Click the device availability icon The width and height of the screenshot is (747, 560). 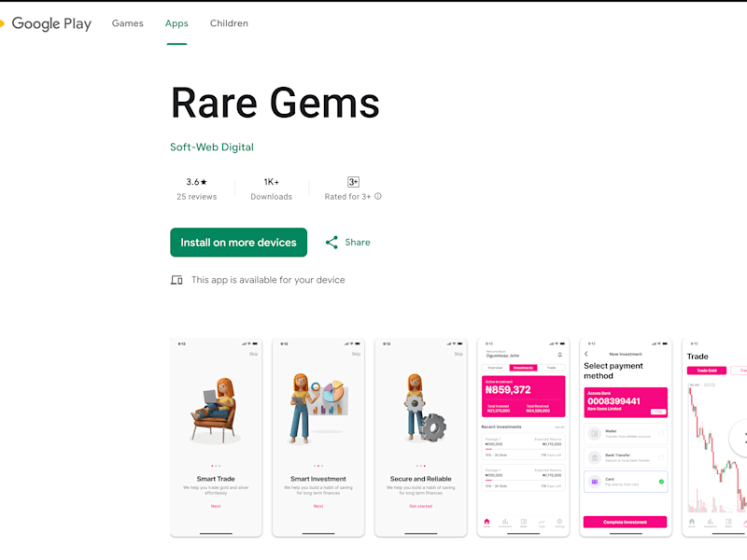click(176, 280)
